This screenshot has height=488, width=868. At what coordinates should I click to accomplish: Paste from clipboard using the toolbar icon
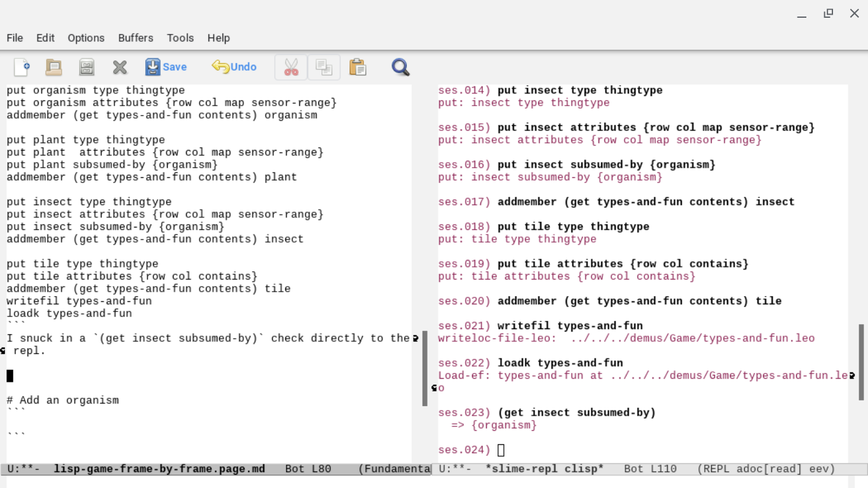pos(358,67)
